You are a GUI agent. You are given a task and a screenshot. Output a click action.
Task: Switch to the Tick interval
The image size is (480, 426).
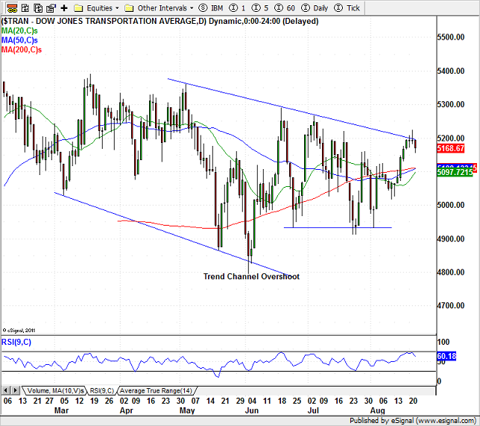click(x=347, y=8)
